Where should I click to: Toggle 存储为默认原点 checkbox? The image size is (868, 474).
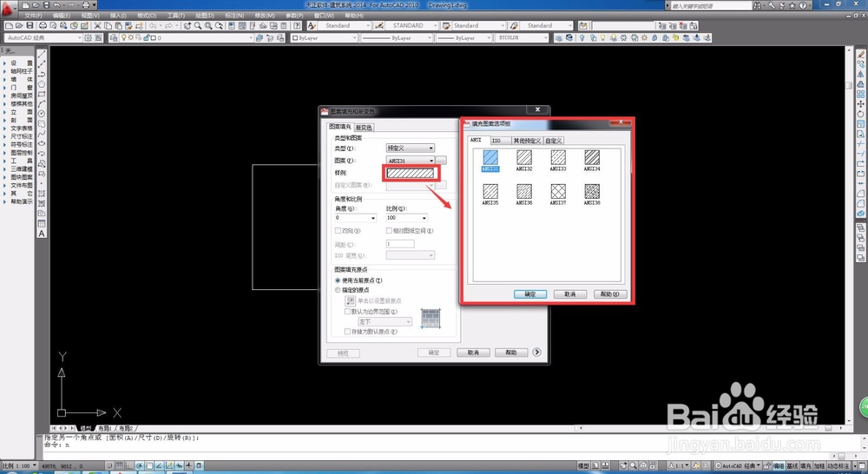coord(347,331)
